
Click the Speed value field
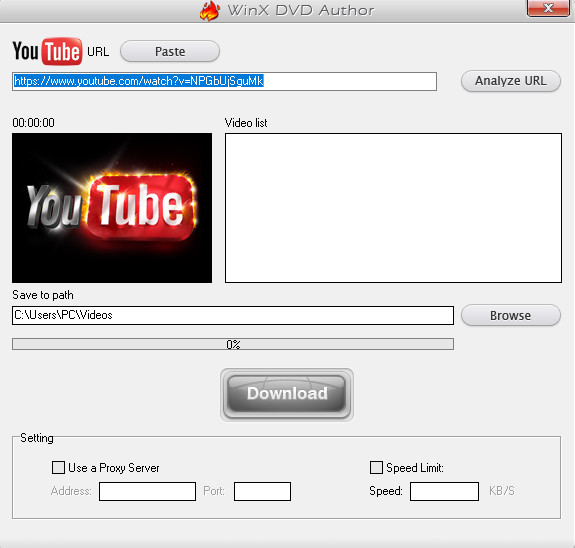[444, 492]
